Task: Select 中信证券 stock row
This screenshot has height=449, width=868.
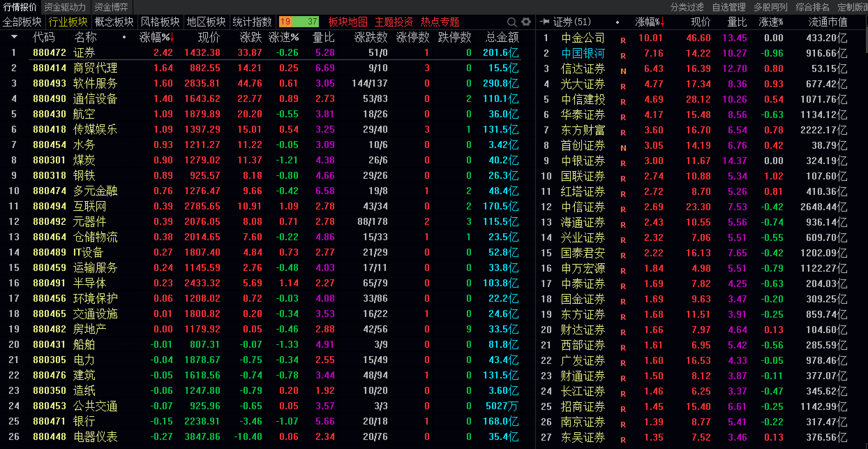Action: pos(701,207)
